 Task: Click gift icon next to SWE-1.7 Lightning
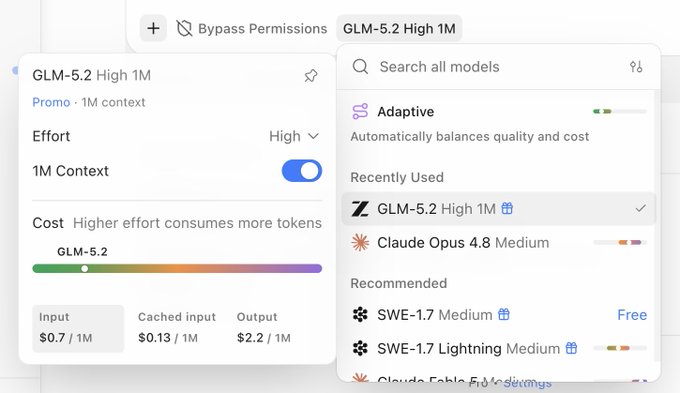572,348
